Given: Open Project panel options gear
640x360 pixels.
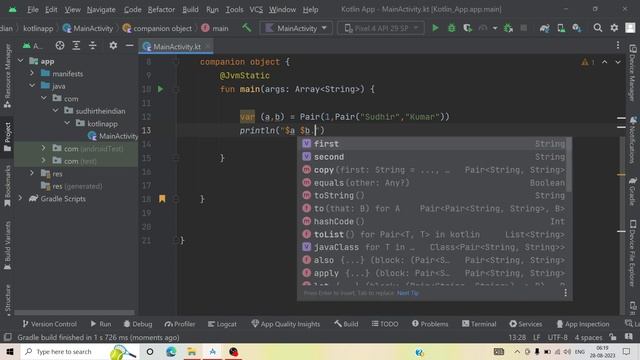Looking at the screenshot, I should [x=113, y=46].
